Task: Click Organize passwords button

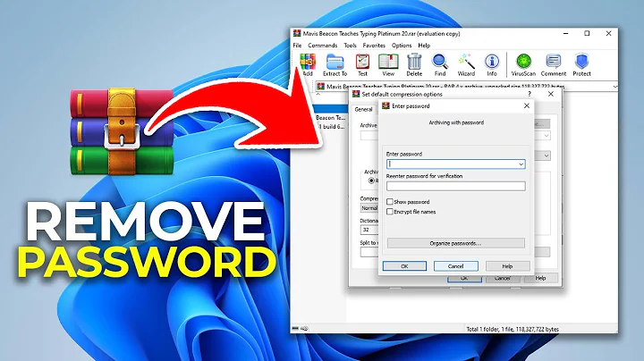Action: (x=456, y=243)
